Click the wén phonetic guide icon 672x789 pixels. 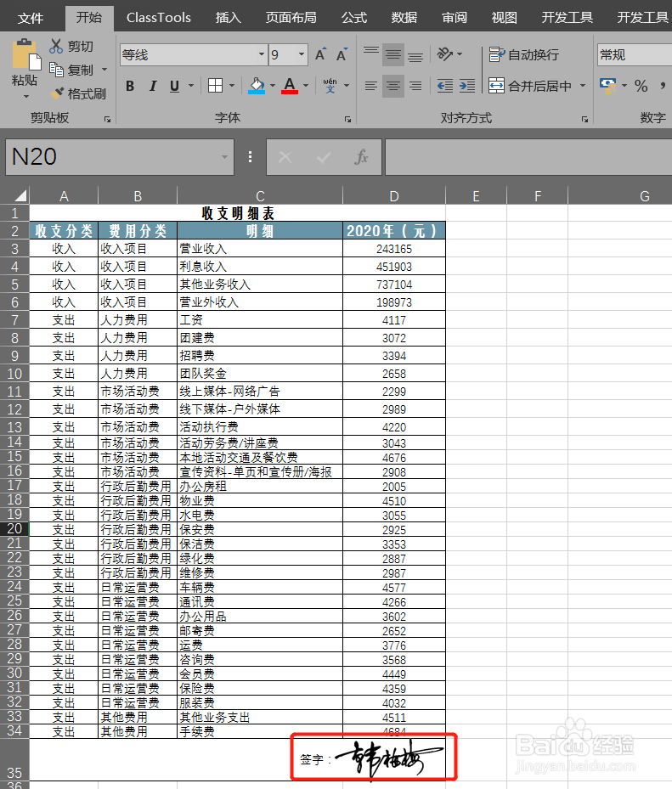click(330, 86)
